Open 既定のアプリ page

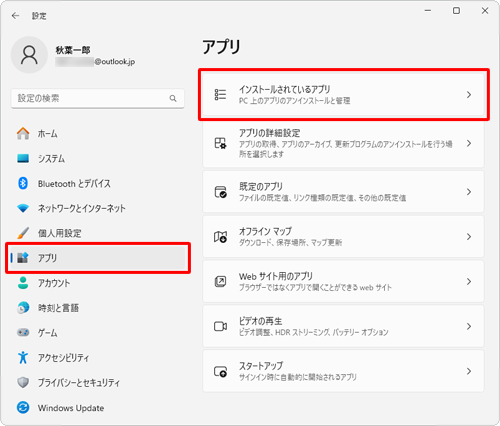tap(343, 192)
